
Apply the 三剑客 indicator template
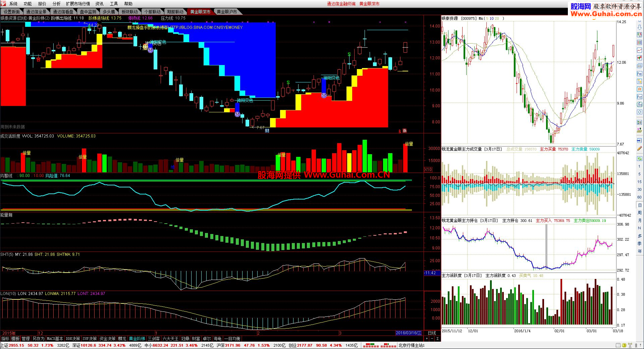[x=154, y=339]
